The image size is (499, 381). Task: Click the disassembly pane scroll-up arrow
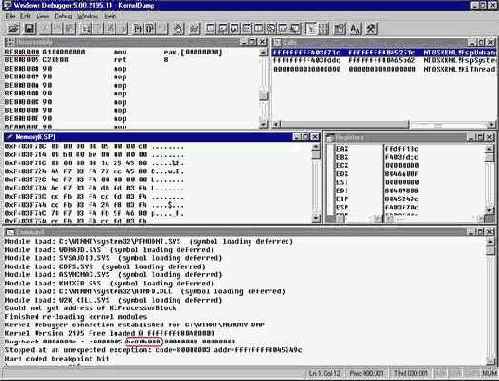tap(263, 52)
